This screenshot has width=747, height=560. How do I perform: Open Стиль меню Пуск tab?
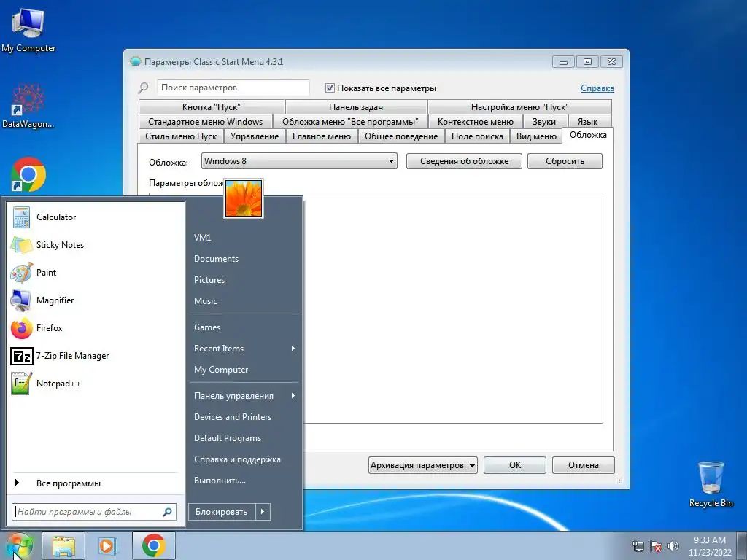181,136
